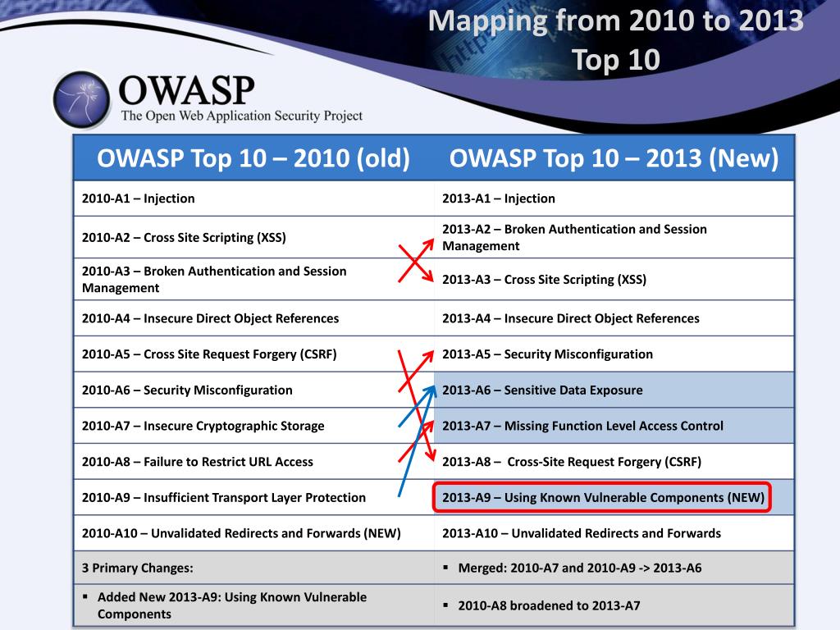Click 'Added New 2013-A9: Using Known Vulnerable Components'
840x630 pixels.
[x=232, y=605]
